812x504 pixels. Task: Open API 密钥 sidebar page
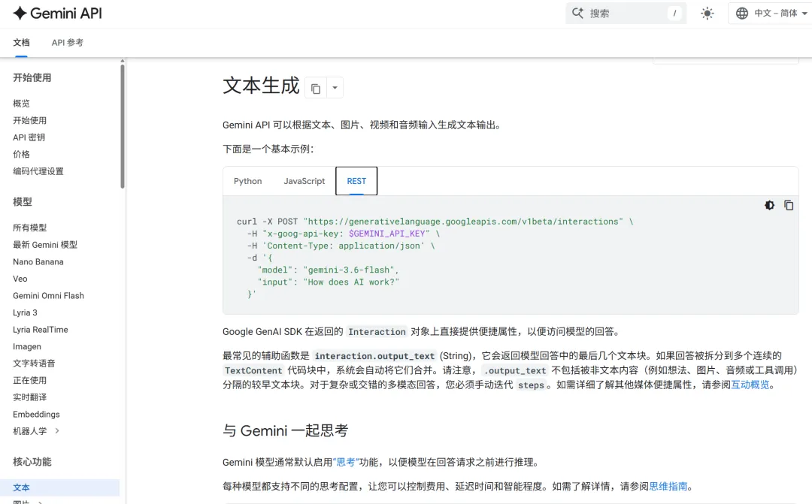29,137
